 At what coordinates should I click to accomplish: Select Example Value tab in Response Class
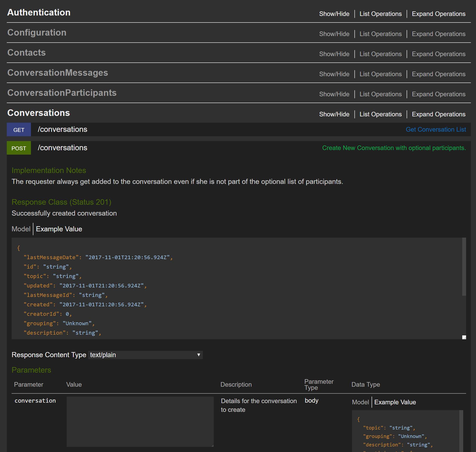59,229
